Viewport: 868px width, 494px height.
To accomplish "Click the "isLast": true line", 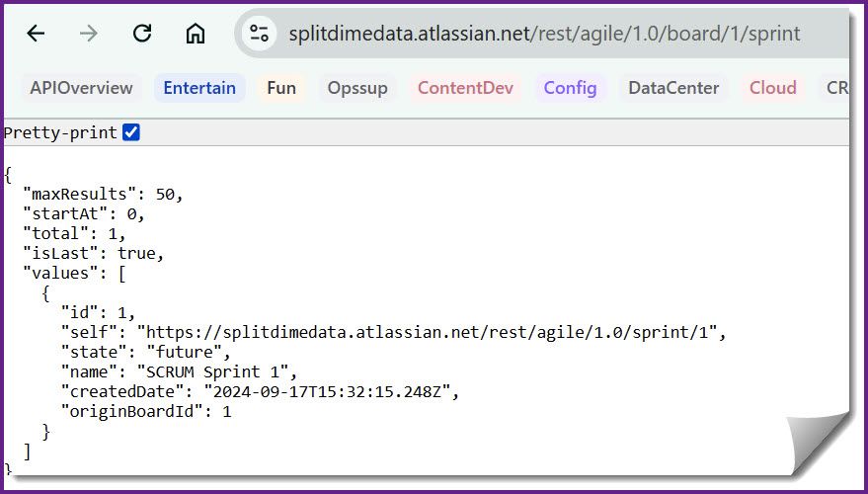I will 94,254.
